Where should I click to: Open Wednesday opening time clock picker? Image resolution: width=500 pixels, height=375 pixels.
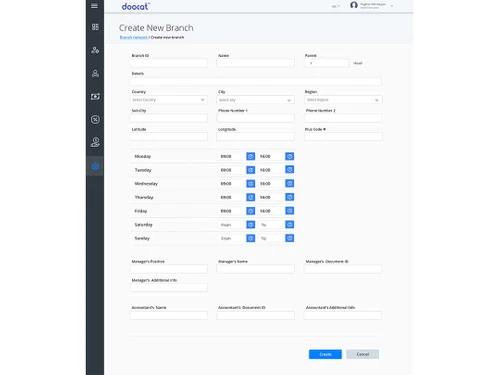pos(251,184)
